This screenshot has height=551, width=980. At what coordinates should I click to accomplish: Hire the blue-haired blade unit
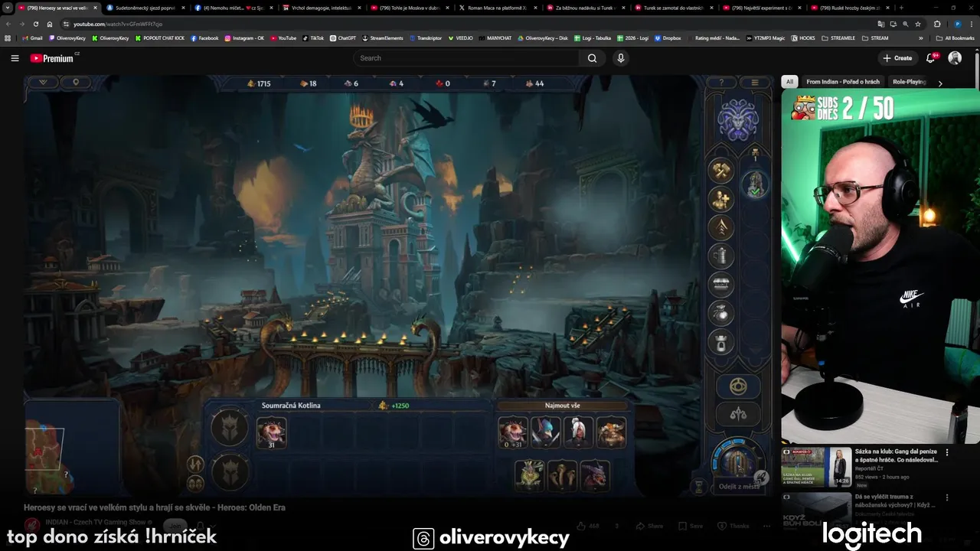pyautogui.click(x=546, y=432)
